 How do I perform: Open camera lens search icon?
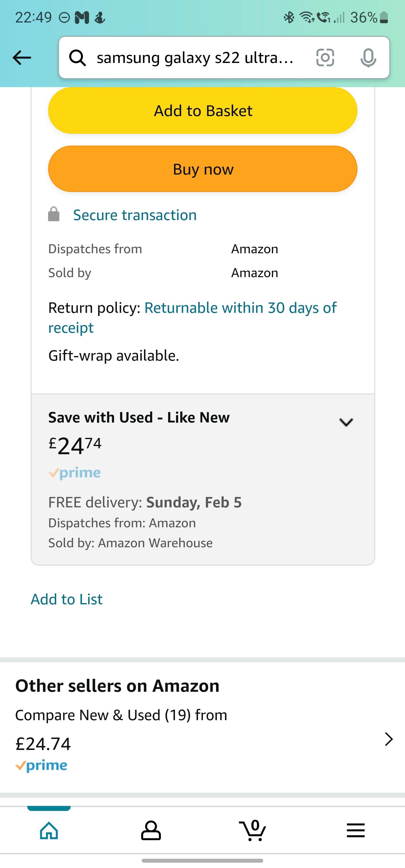[x=325, y=58]
